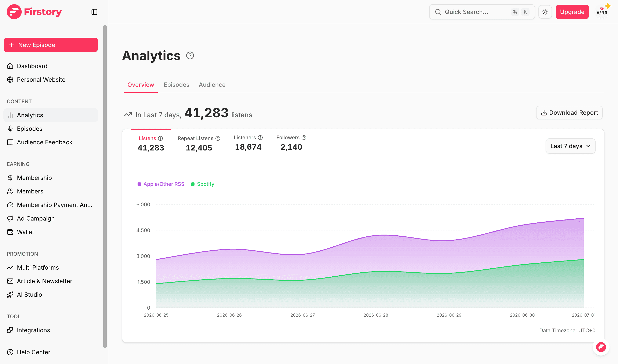
Task: Click the Repeat Listens info icon
Action: pyautogui.click(x=218, y=139)
